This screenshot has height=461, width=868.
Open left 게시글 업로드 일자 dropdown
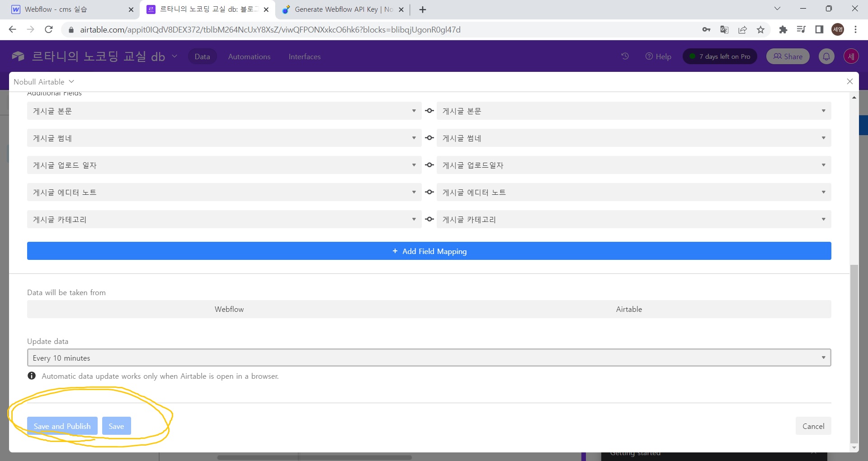pyautogui.click(x=224, y=165)
